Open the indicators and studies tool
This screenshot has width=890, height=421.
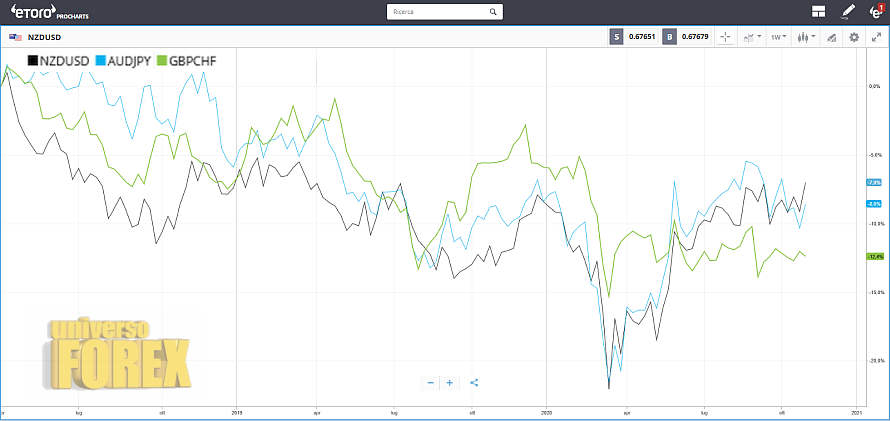pos(830,37)
